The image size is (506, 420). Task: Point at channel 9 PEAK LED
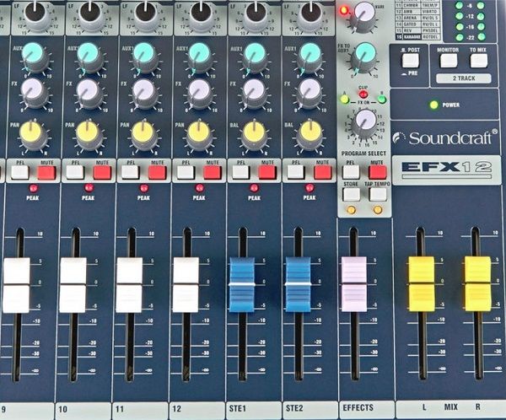coord(33,188)
